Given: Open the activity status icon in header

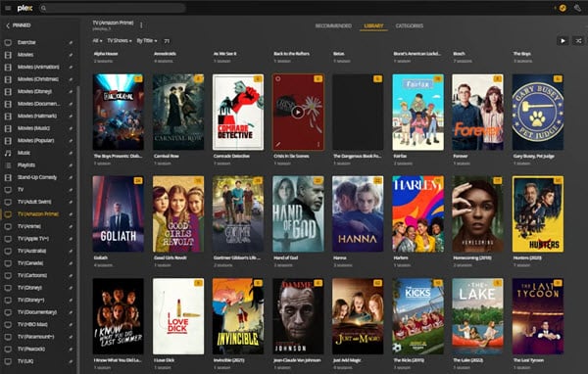Looking at the screenshot, I should click(563, 8).
